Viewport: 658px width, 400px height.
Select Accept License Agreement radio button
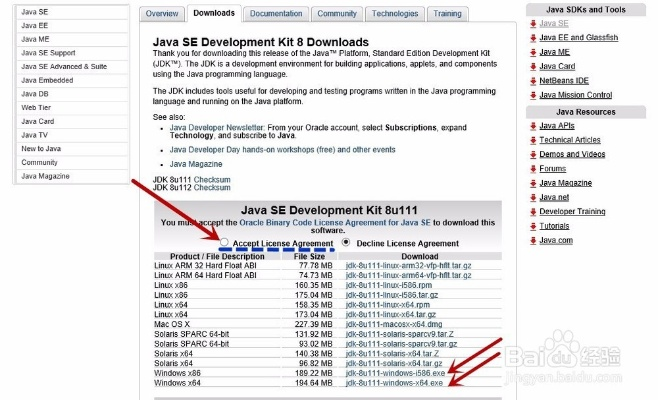pyautogui.click(x=225, y=242)
